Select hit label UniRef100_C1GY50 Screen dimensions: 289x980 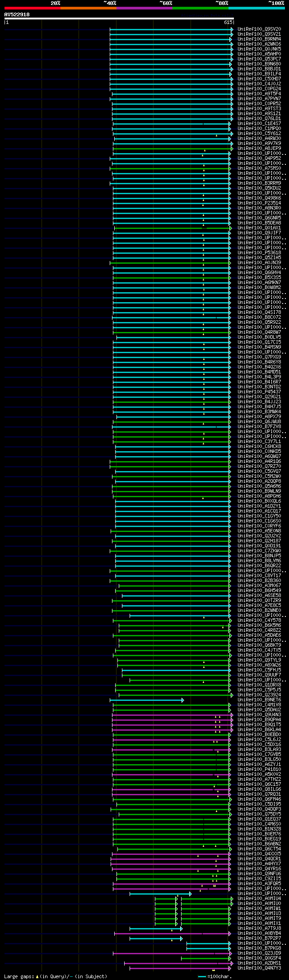click(x=259, y=516)
